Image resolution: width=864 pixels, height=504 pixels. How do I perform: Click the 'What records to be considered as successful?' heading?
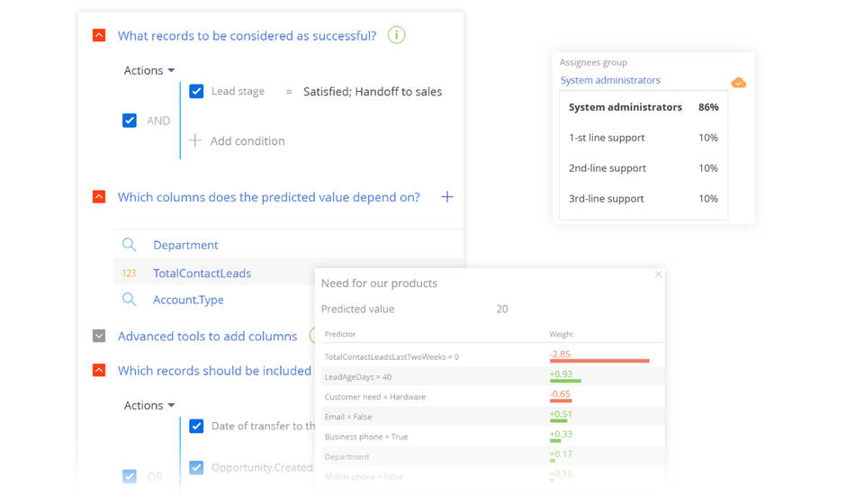pyautogui.click(x=247, y=36)
